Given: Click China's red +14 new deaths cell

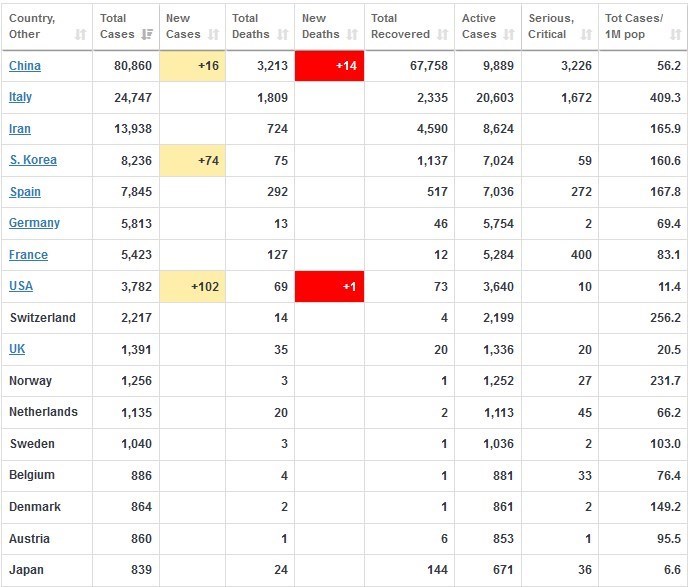Looking at the screenshot, I should pos(329,67).
